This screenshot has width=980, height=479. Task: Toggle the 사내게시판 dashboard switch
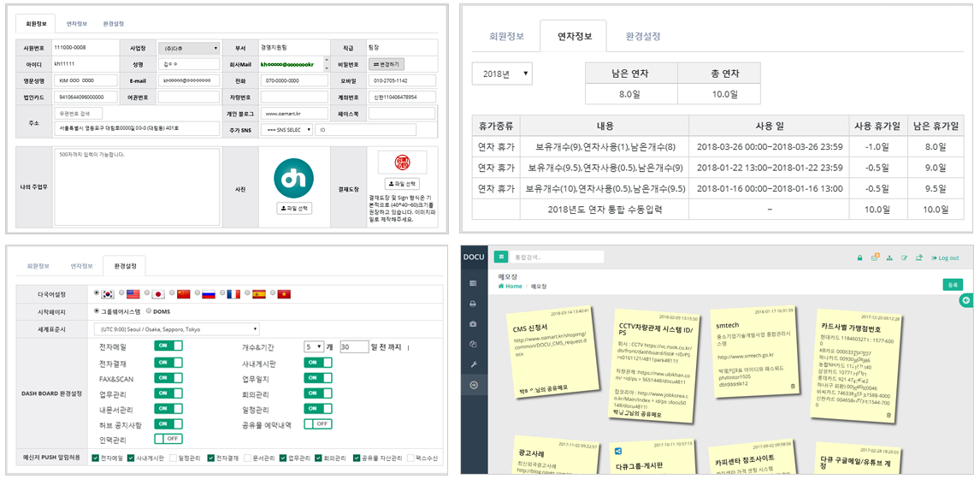click(x=318, y=362)
